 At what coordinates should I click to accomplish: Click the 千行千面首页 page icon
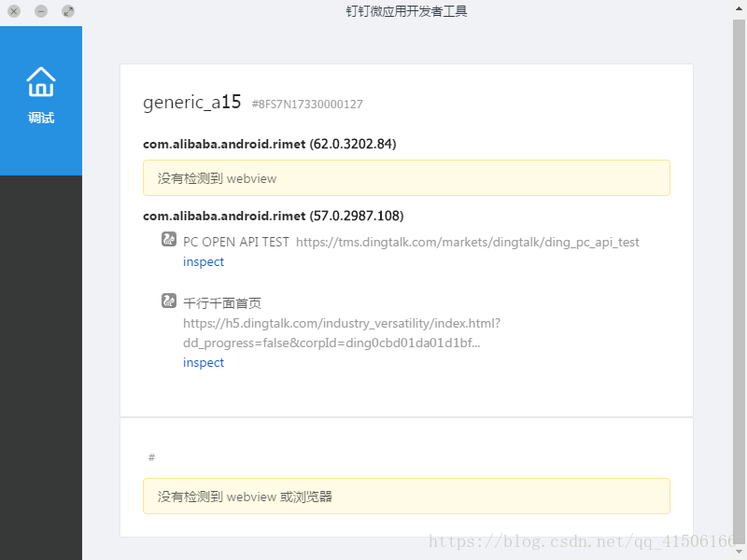click(x=169, y=301)
